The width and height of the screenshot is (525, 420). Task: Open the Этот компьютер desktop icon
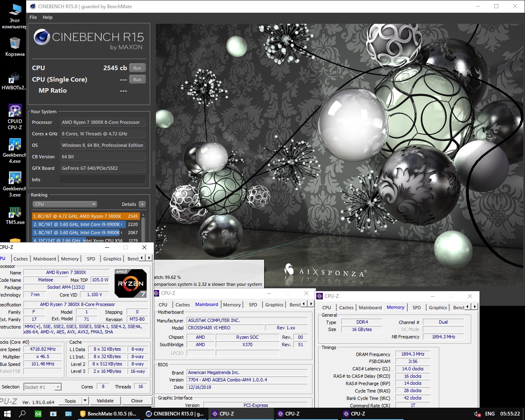[x=15, y=16]
